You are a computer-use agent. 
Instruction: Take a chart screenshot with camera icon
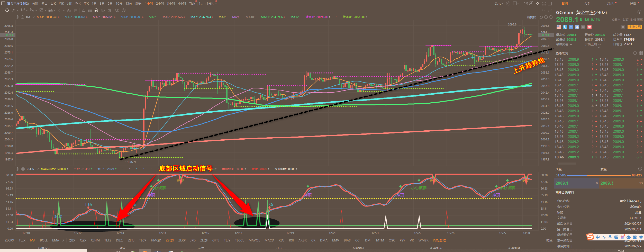tap(525, 4)
